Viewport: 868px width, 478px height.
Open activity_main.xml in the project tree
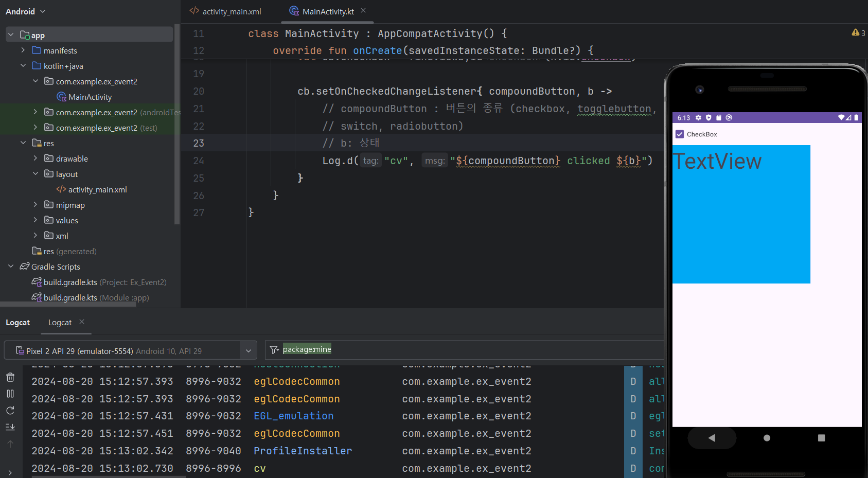point(98,189)
